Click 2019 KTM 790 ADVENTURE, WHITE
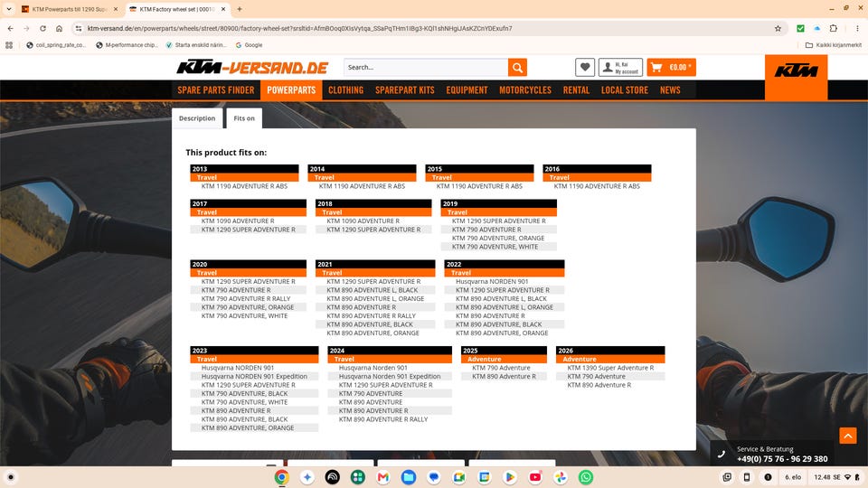 tap(495, 247)
